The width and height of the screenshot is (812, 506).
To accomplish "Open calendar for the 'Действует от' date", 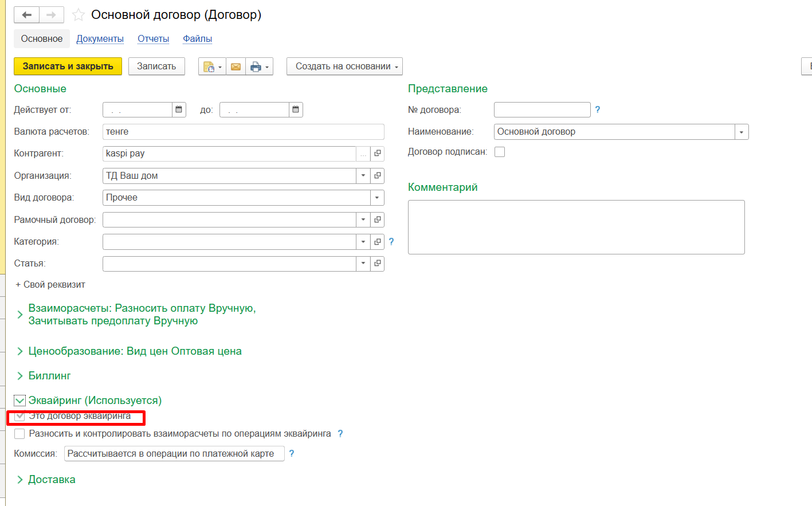I will pyautogui.click(x=179, y=109).
